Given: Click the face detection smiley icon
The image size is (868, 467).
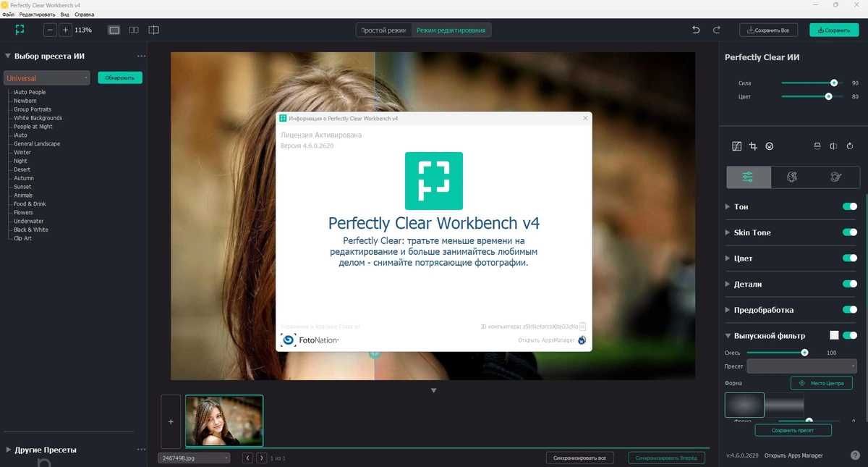Looking at the screenshot, I should pyautogui.click(x=770, y=146).
